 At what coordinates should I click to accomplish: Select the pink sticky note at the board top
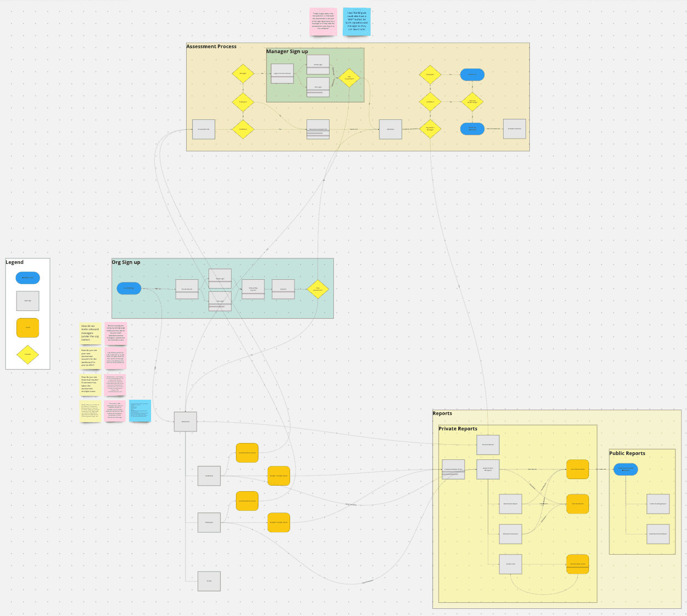coord(323,21)
